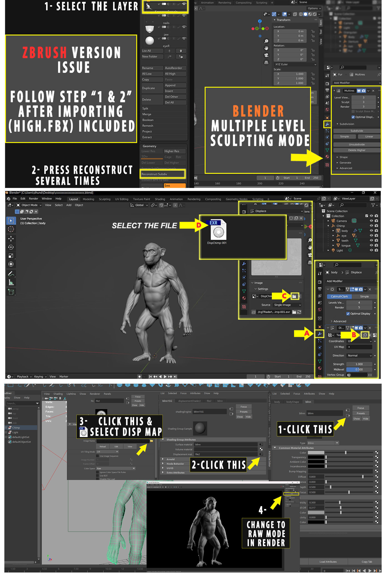Tick the Use BOT checkbox in Maya

point(97,476)
